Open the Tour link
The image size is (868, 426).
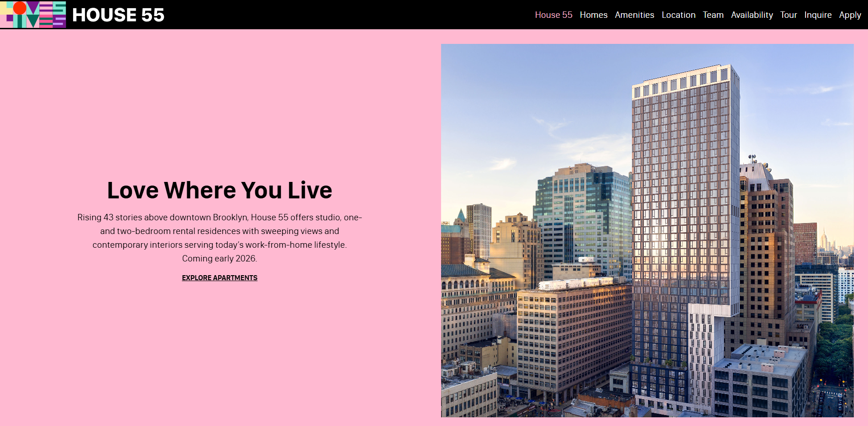click(x=788, y=15)
